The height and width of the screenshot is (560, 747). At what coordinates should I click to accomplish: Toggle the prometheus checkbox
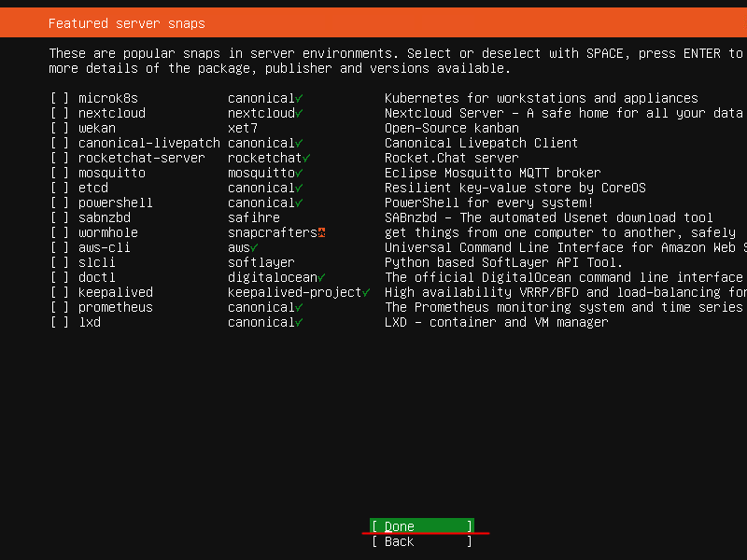60,307
